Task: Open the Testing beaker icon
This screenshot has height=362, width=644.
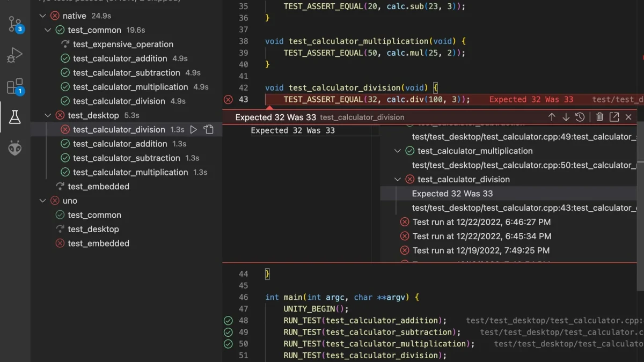Action: tap(15, 117)
